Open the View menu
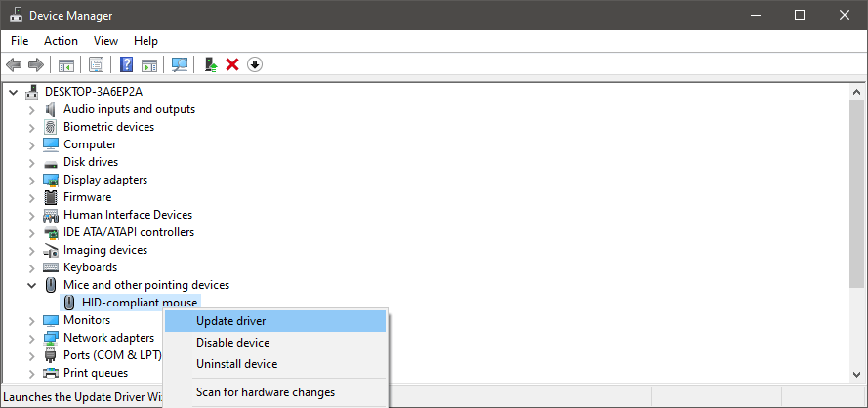This screenshot has height=408, width=868. [105, 41]
